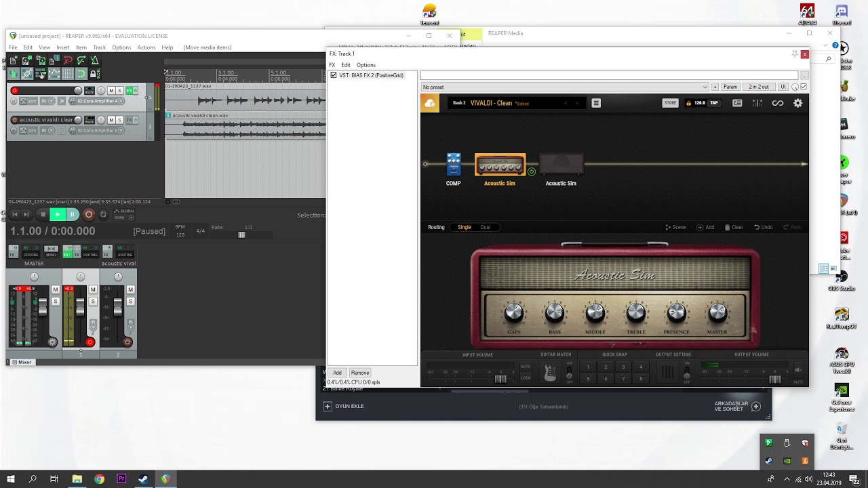The image size is (868, 488).
Task: Click the save project toolbar icon
Action: coord(41,60)
